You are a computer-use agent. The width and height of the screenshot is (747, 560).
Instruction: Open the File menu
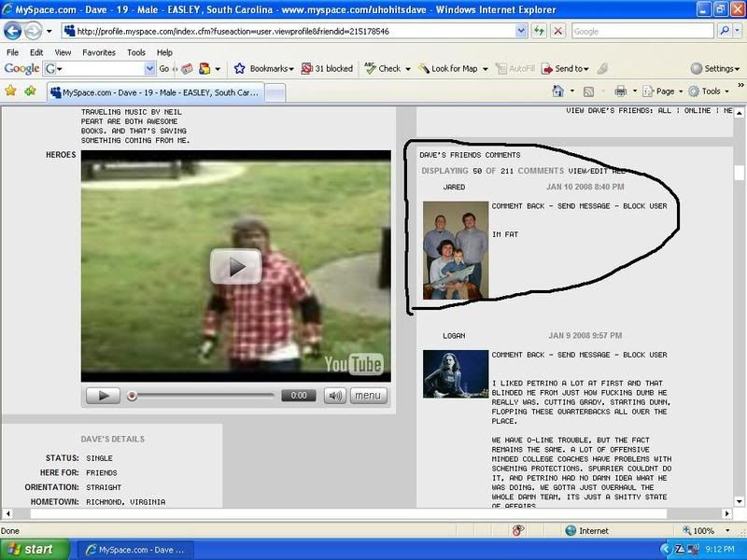click(12, 52)
